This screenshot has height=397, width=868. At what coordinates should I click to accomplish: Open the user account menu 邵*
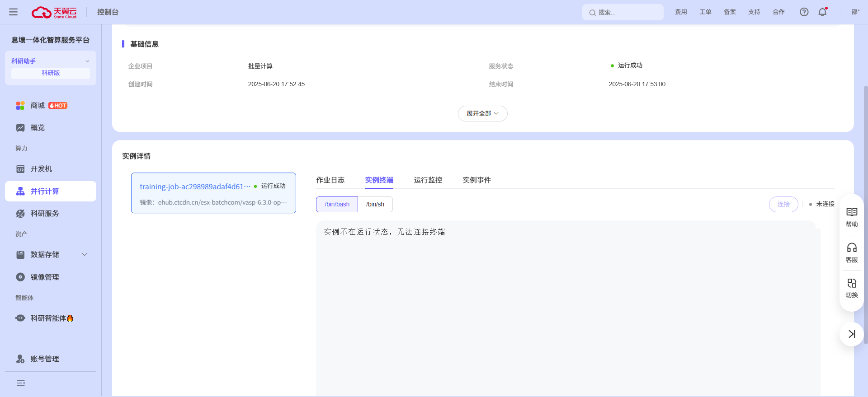tap(855, 12)
